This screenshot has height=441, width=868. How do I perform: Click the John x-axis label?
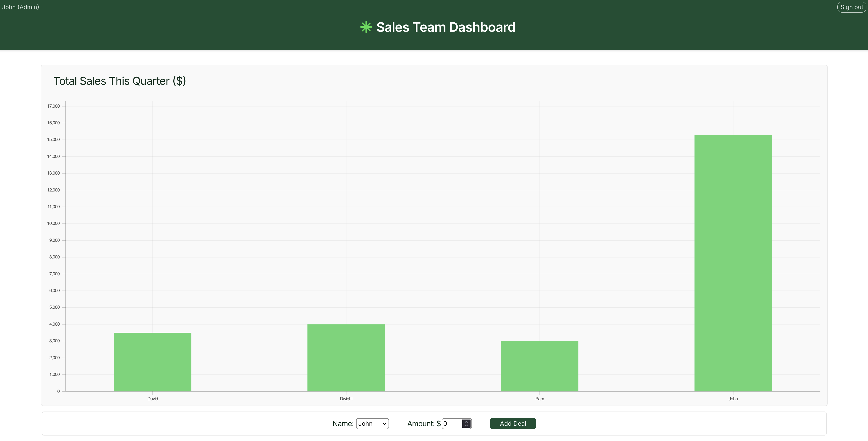tap(733, 399)
